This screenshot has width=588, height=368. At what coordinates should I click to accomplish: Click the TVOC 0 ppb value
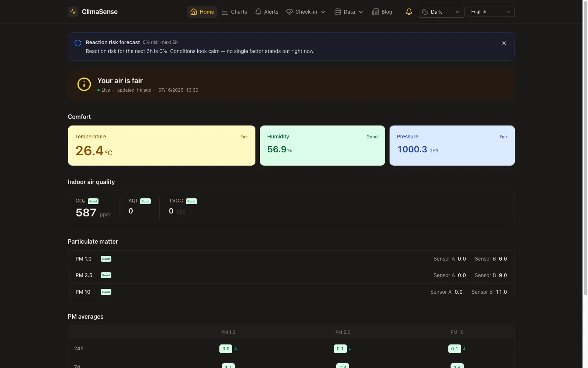(177, 211)
